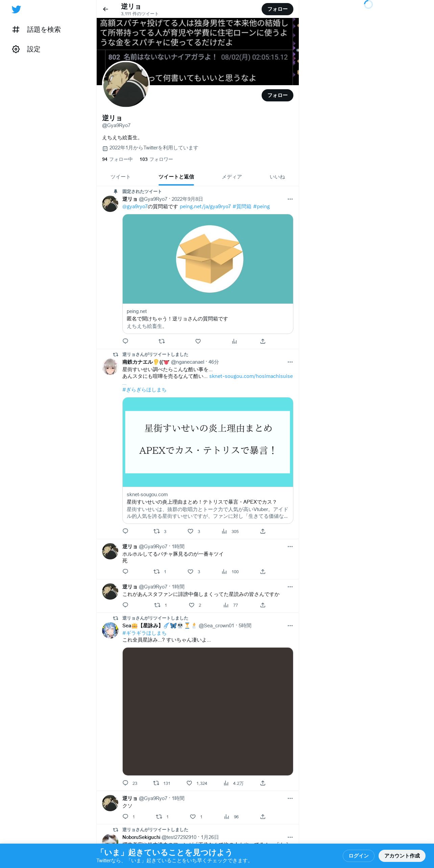Open the 103 フォロワー list

click(x=156, y=159)
